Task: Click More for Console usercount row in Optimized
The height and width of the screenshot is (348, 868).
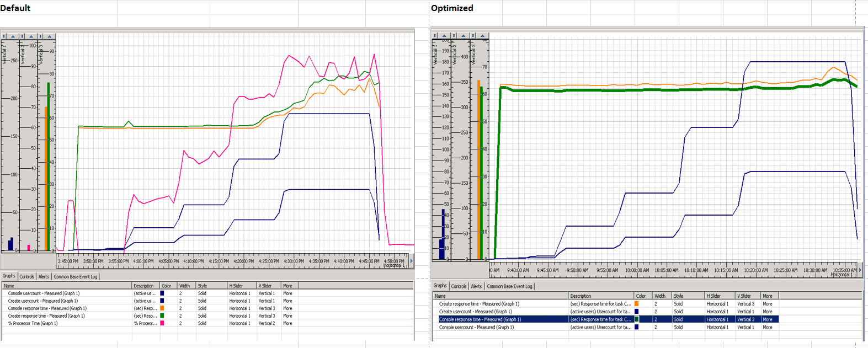Action: point(768,327)
